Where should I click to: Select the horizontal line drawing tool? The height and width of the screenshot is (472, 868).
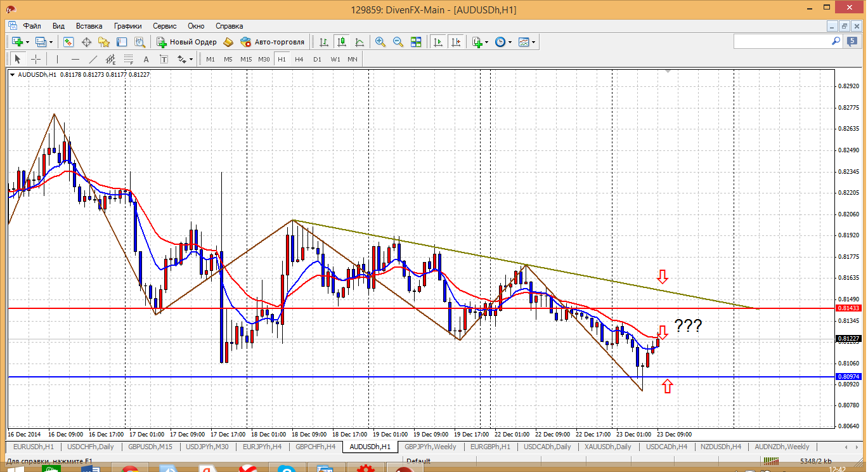point(75,59)
